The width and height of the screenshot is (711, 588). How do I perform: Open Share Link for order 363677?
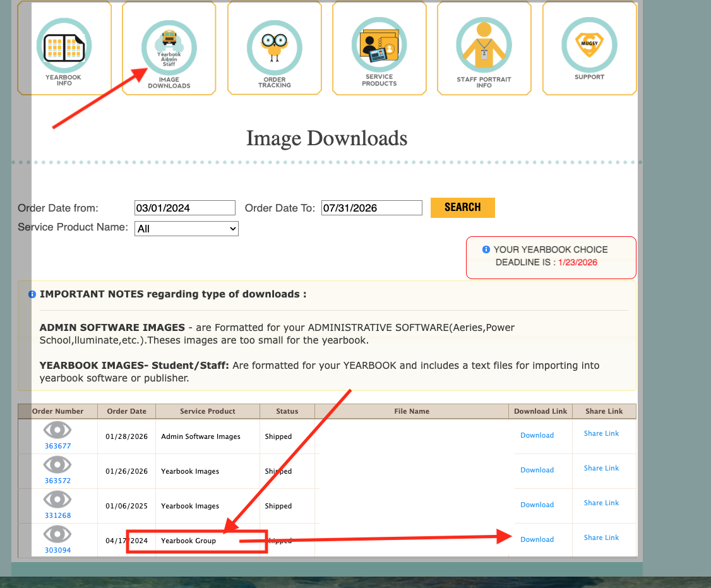[601, 433]
